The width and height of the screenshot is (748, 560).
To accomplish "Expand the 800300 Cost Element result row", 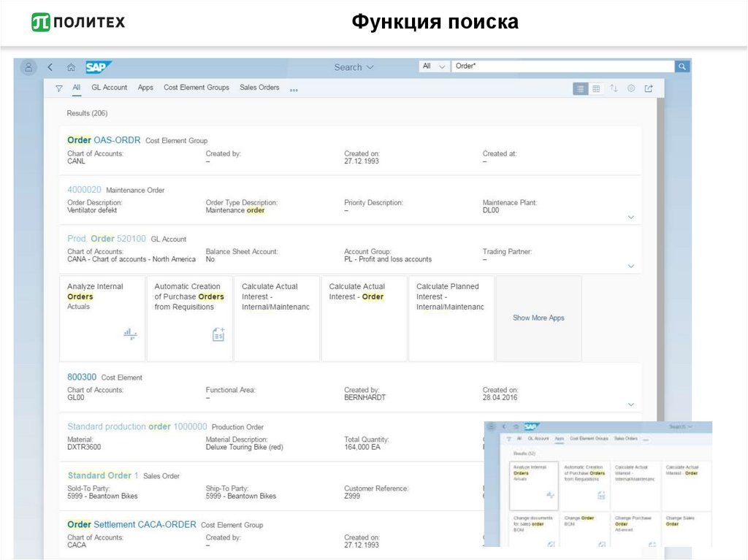I will (x=631, y=404).
